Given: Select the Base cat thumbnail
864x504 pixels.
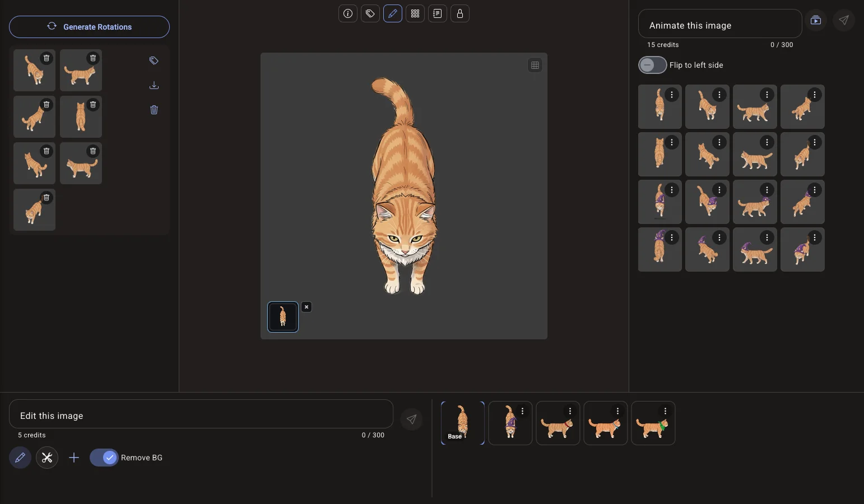Looking at the screenshot, I should 463,423.
